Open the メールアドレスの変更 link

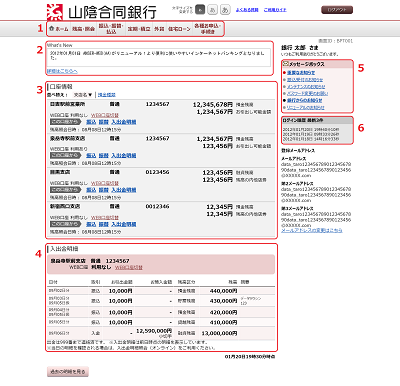tap(312, 230)
